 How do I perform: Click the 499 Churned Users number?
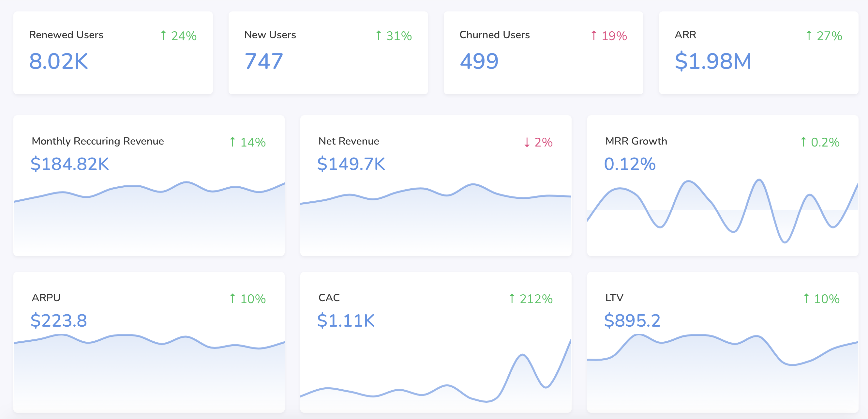tap(479, 61)
